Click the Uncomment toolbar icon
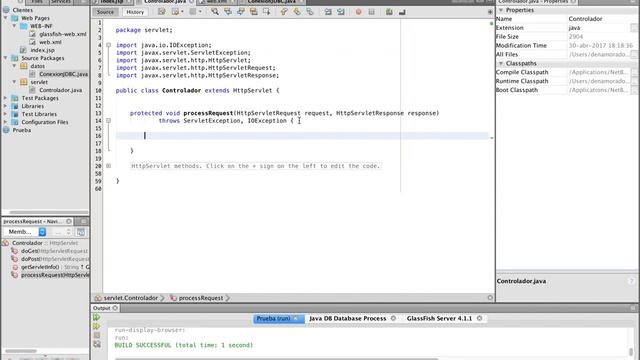The width and height of the screenshot is (640, 360). click(x=402, y=12)
